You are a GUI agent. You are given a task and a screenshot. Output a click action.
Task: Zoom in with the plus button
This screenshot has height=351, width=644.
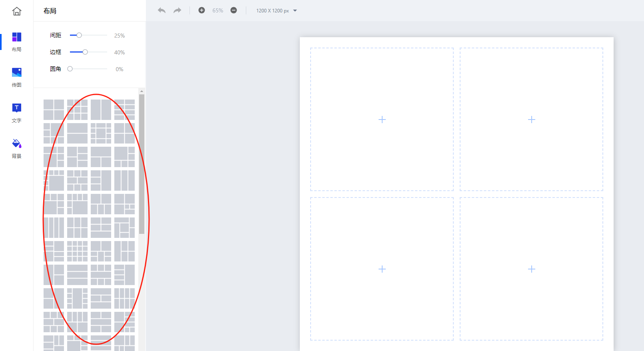201,10
